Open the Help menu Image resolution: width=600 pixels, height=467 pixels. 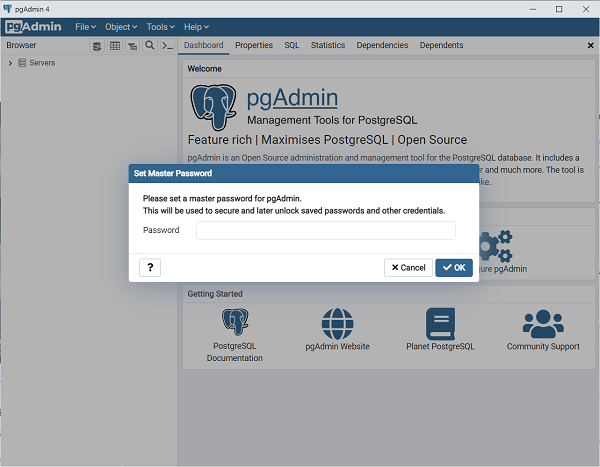coord(196,27)
